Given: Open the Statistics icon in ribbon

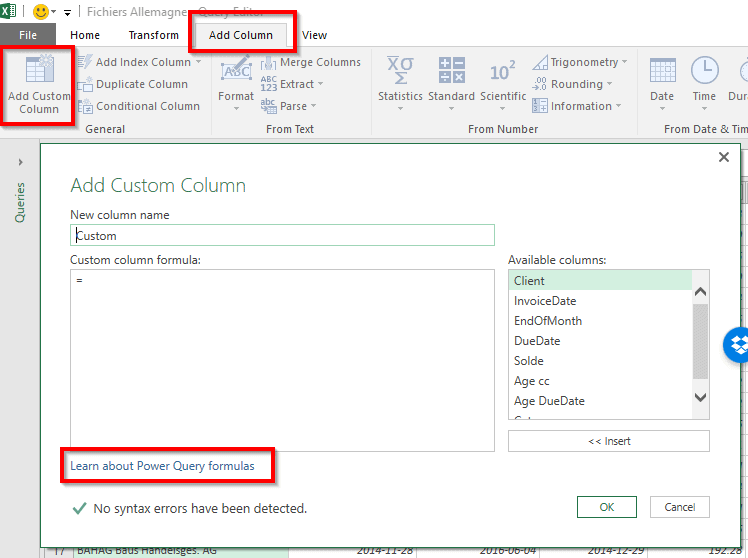Looking at the screenshot, I should (x=400, y=72).
